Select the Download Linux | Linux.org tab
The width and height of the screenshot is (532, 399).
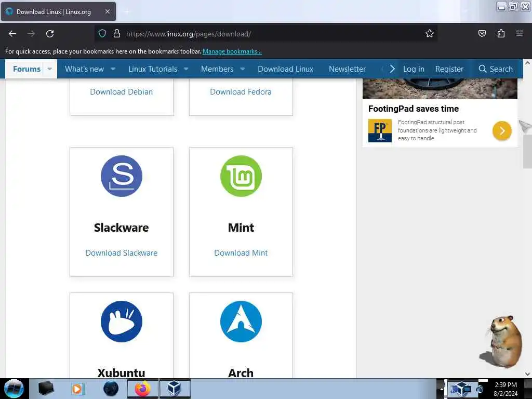click(x=58, y=11)
